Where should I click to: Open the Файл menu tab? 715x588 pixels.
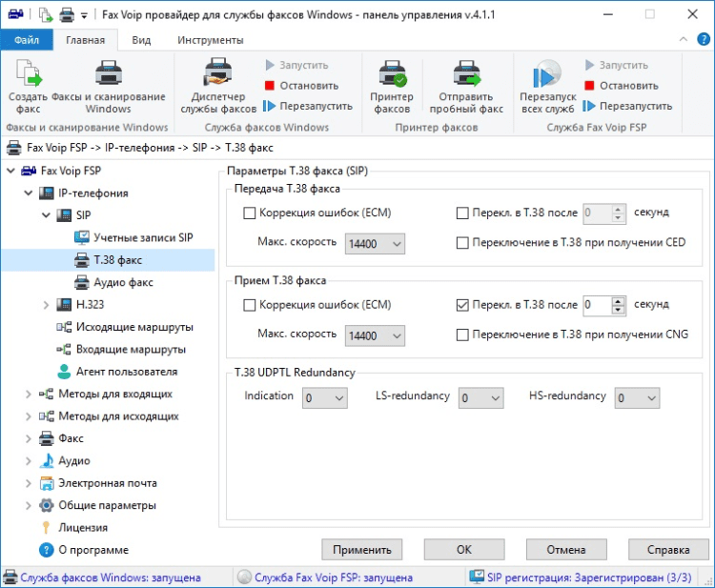[x=27, y=40]
